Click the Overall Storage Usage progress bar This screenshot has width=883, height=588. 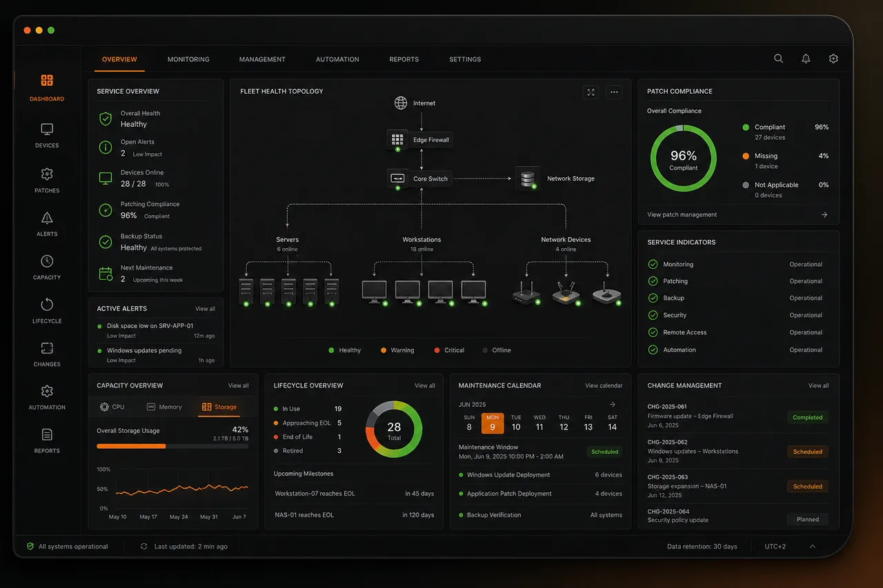tap(172, 446)
